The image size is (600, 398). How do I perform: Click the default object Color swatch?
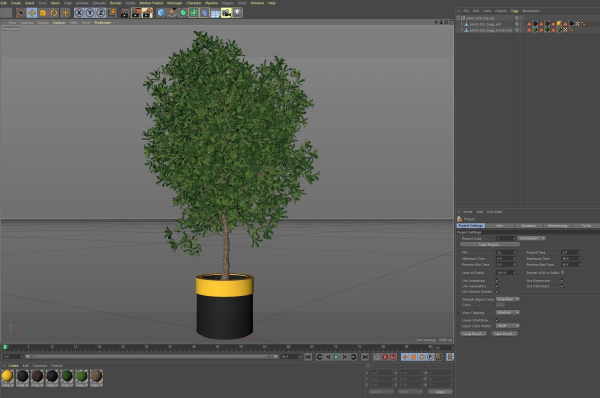tap(500, 305)
